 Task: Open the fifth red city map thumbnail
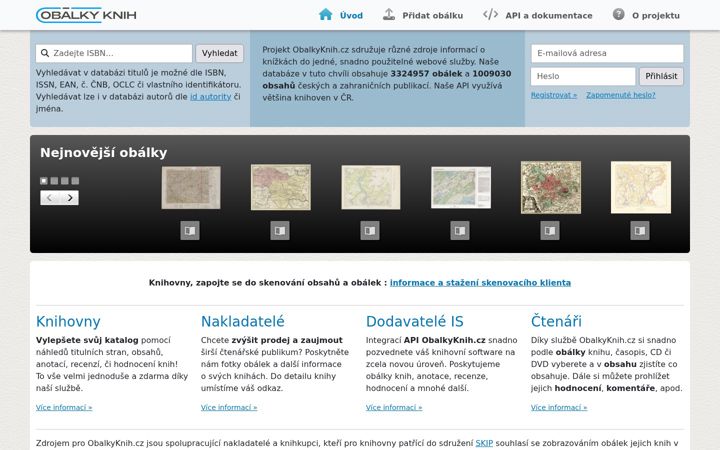click(x=551, y=187)
